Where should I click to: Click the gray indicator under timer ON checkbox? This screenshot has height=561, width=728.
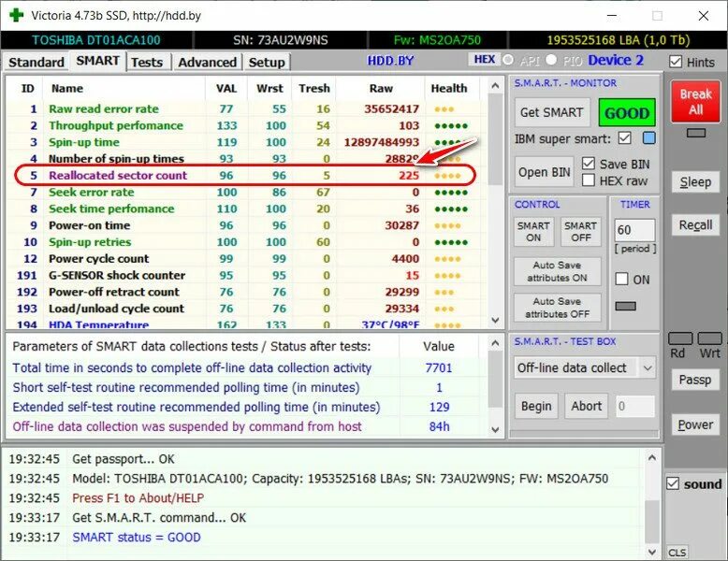click(625, 307)
